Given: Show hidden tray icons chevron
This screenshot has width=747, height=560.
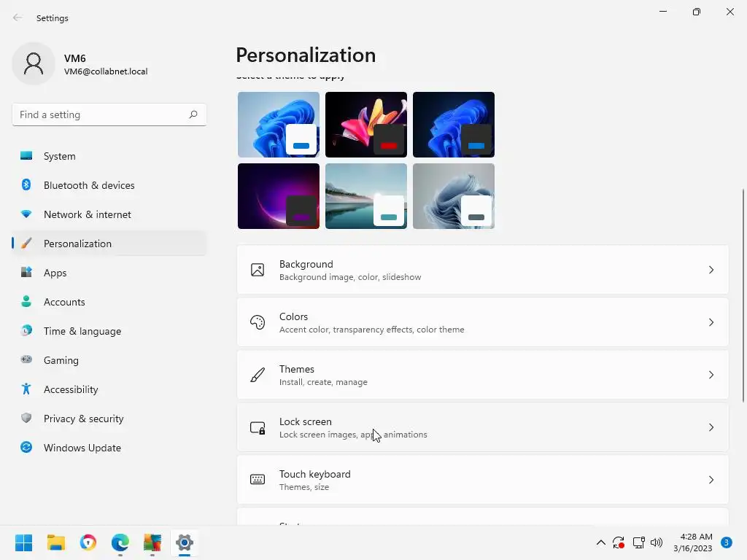Looking at the screenshot, I should tap(601, 542).
